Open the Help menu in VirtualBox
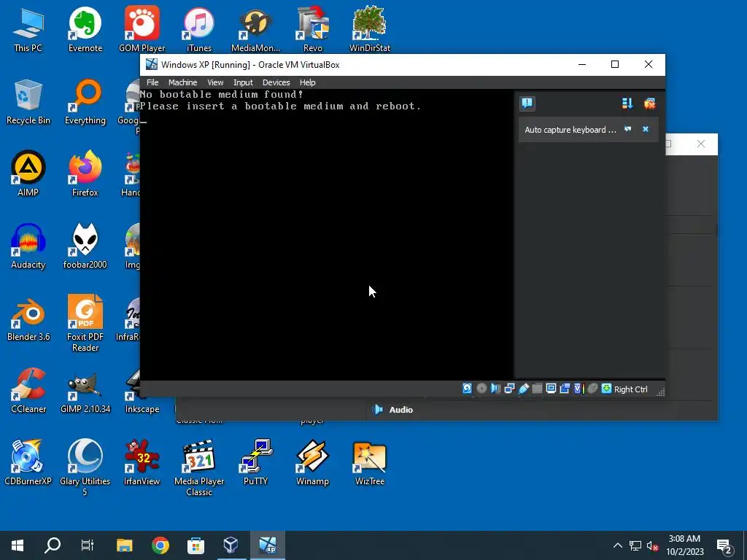This screenshot has height=560, width=747. (307, 82)
